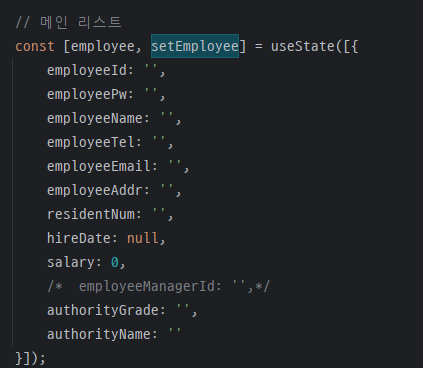Click the salary property
This screenshot has width=423, height=368.
[71, 263]
